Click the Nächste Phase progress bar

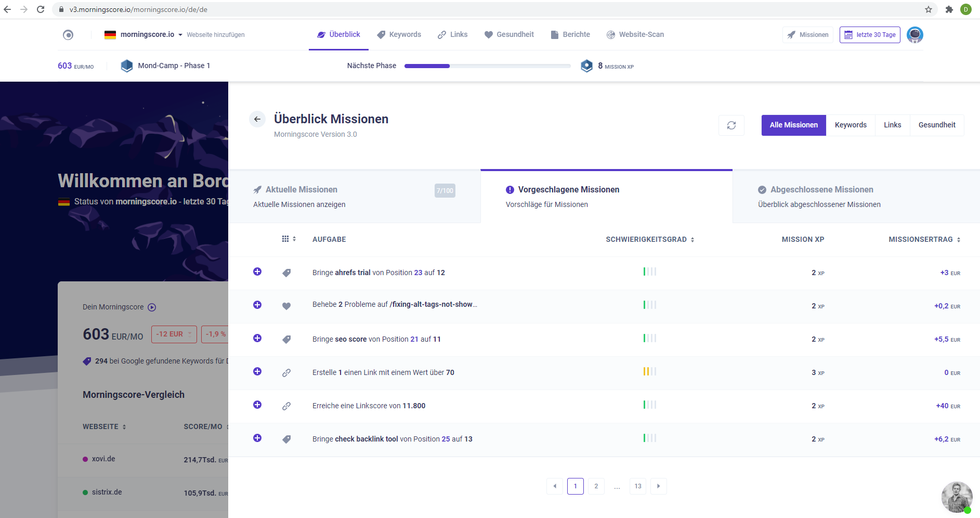click(487, 66)
